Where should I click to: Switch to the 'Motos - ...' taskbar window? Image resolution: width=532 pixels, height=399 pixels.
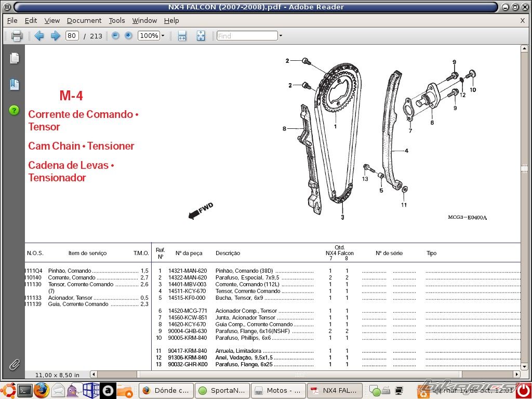pos(278,391)
